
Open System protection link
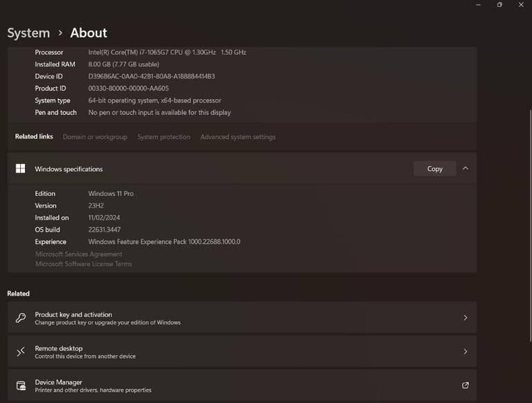164,137
